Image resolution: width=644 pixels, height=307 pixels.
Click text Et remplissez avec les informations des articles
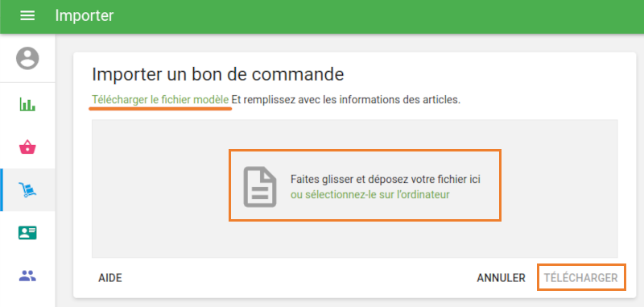click(x=346, y=100)
